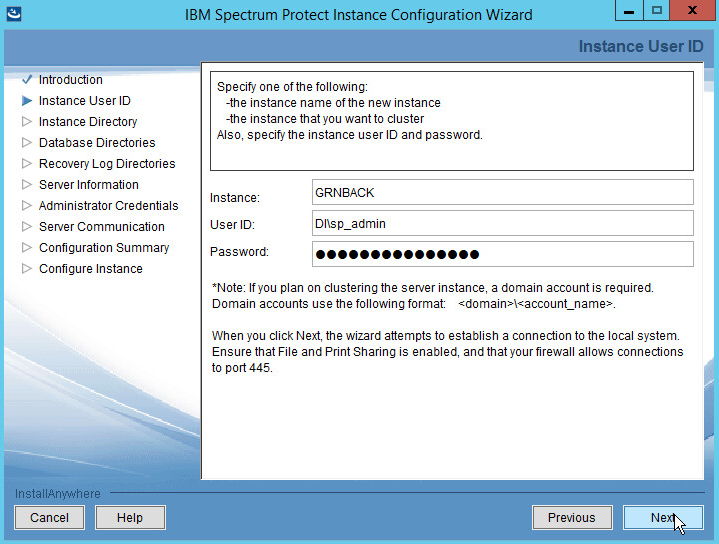This screenshot has width=719, height=544.
Task: Click the triangle icon beside Instance Directory
Action: [x=27, y=122]
